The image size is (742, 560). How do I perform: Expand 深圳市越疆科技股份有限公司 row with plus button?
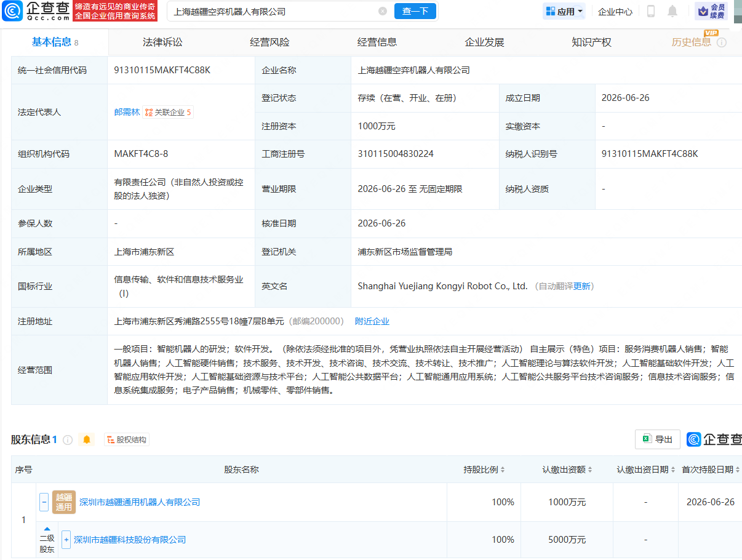click(66, 539)
